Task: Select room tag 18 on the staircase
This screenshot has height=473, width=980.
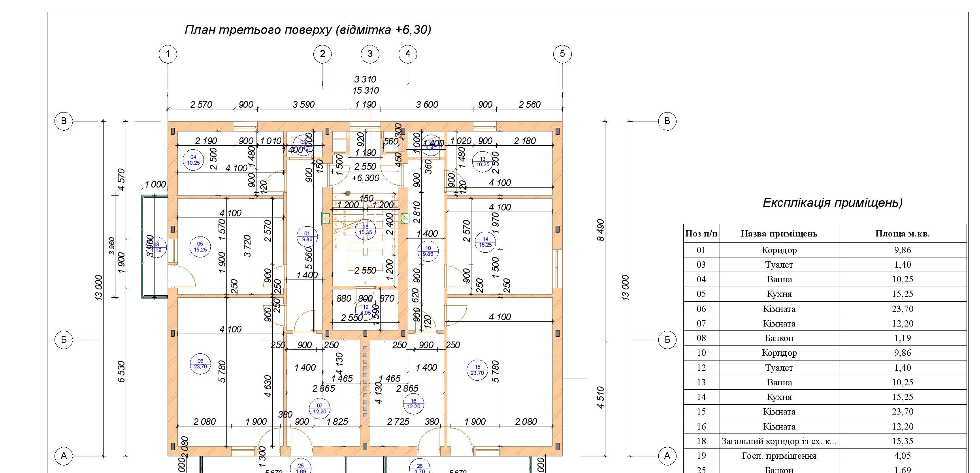Action: 366,229
